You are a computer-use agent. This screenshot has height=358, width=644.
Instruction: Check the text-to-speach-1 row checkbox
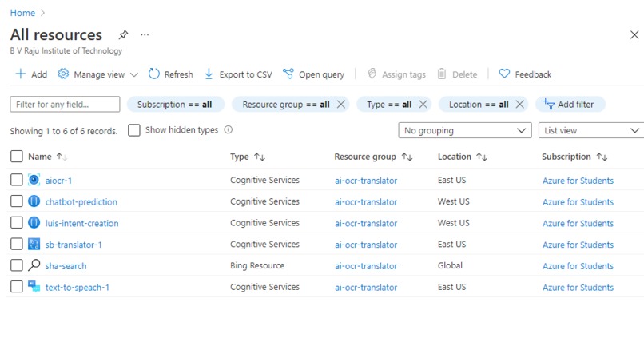[x=17, y=287]
